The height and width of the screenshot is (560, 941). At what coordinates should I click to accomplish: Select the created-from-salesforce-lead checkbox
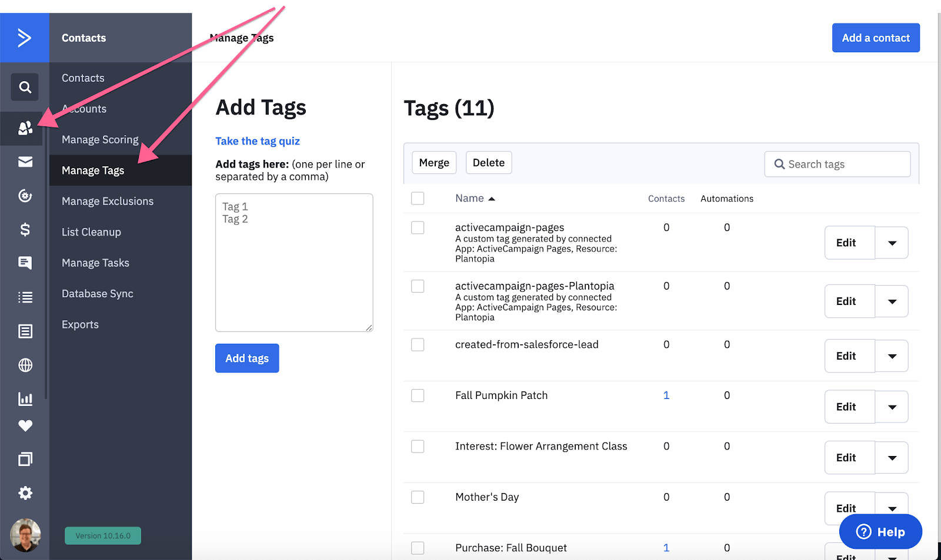(x=418, y=345)
